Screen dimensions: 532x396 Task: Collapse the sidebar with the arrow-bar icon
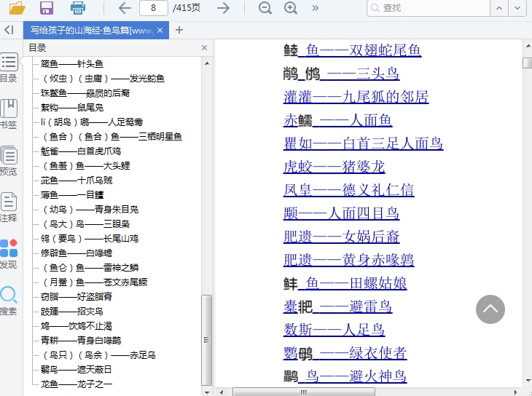(9, 30)
